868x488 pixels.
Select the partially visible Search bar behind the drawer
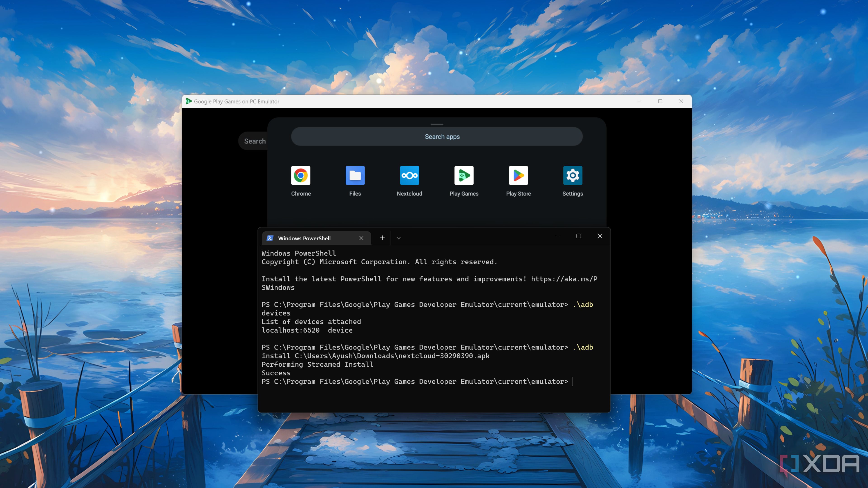(x=255, y=141)
